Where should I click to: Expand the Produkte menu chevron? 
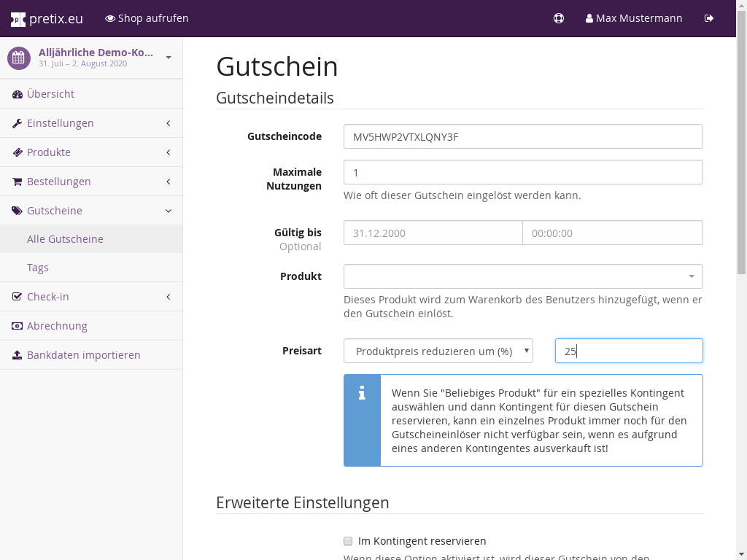(x=169, y=152)
